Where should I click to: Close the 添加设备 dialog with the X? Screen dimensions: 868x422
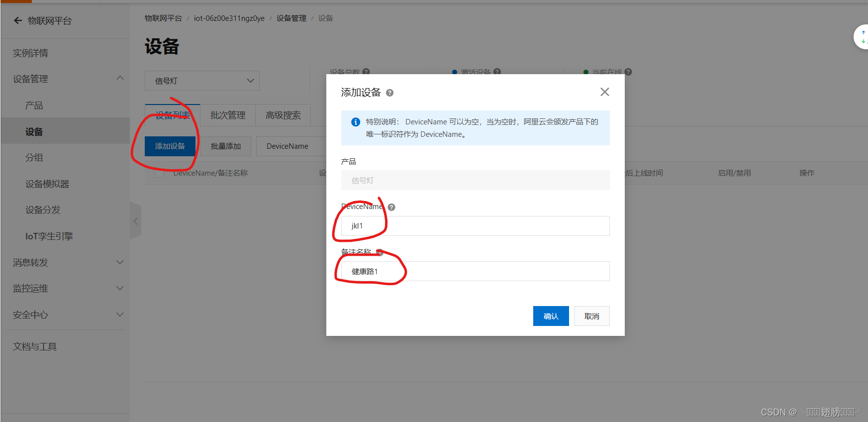(x=604, y=92)
